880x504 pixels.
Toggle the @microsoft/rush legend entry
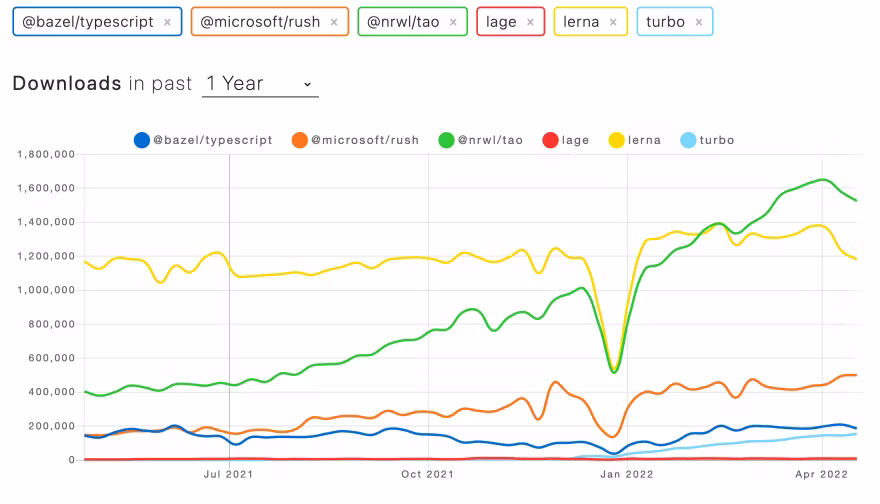pyautogui.click(x=359, y=140)
